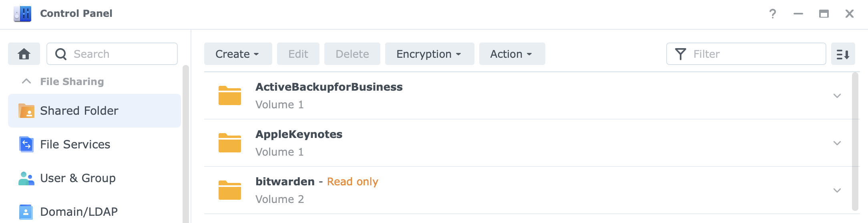The height and width of the screenshot is (223, 868).
Task: Select Shared Folder in sidebar
Action: coord(94,111)
